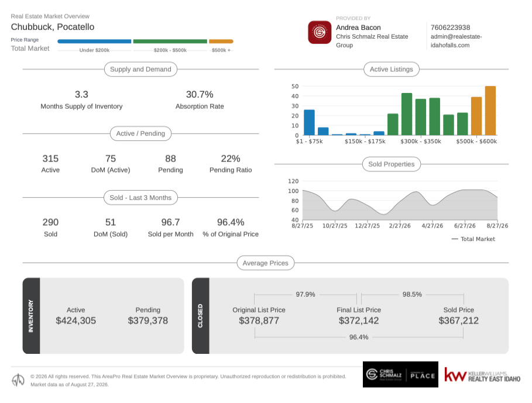The width and height of the screenshot is (532, 403).
Task: Click the 315 Active count
Action: [50, 159]
